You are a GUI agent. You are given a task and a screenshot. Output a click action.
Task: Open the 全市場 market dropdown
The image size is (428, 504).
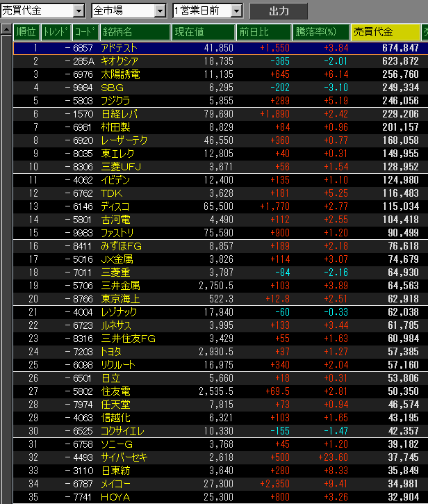(x=160, y=11)
